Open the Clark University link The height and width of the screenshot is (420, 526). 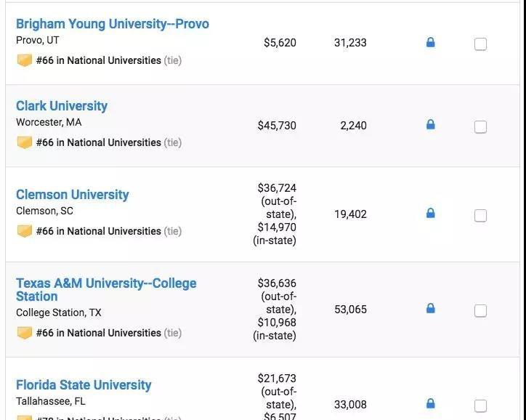pos(62,106)
